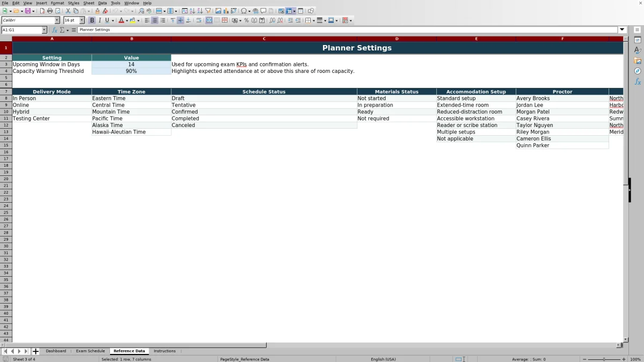This screenshot has width=644, height=362.
Task: Click the 100% zoom level status
Action: 635,359
